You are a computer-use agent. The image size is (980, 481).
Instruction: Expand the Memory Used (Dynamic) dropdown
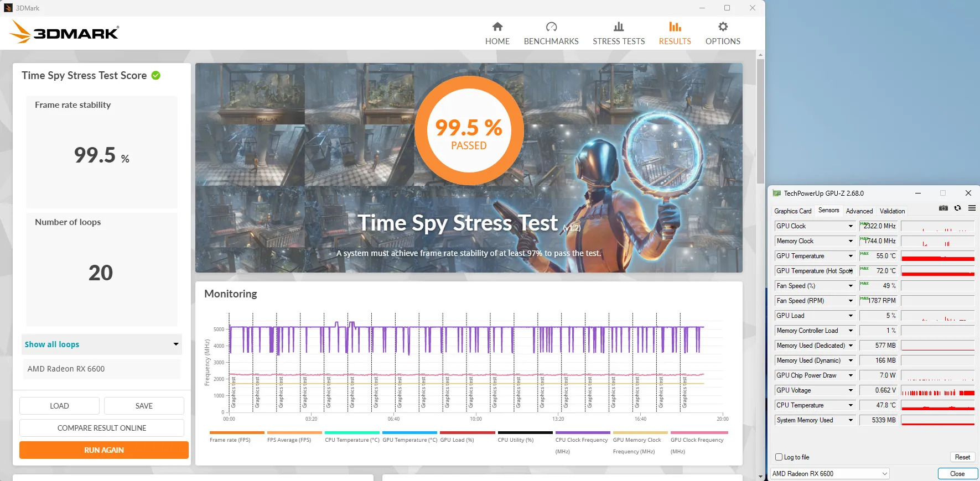(851, 360)
